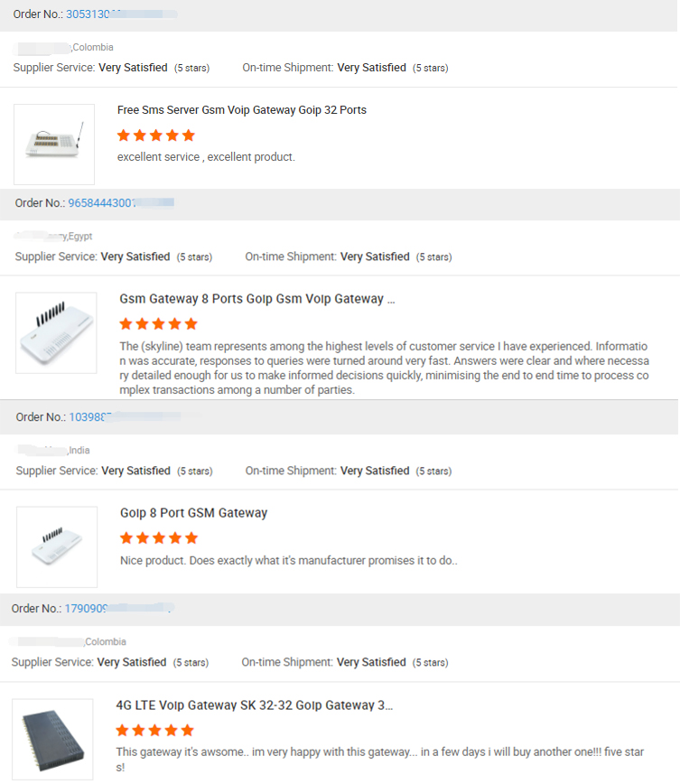Open Goip 8 Port GSM Gateway title
The height and width of the screenshot is (784, 680).
(193, 513)
